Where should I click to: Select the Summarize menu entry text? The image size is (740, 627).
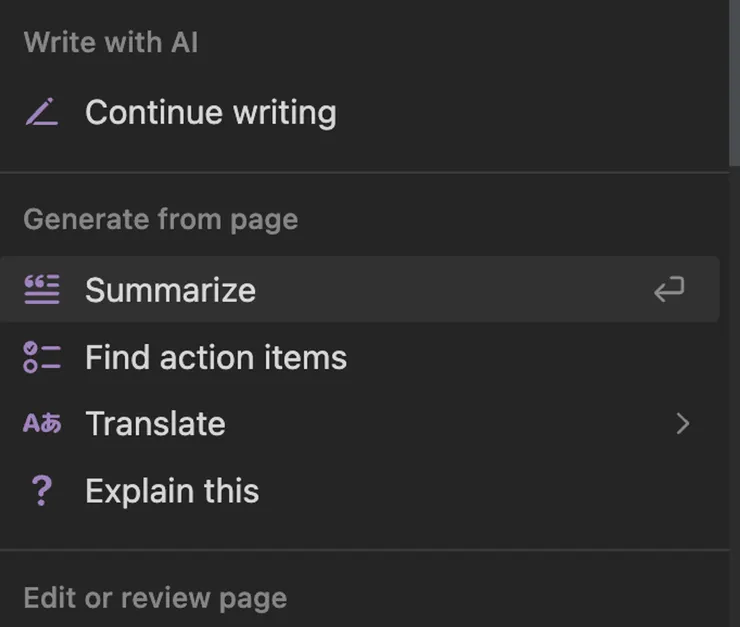point(170,290)
